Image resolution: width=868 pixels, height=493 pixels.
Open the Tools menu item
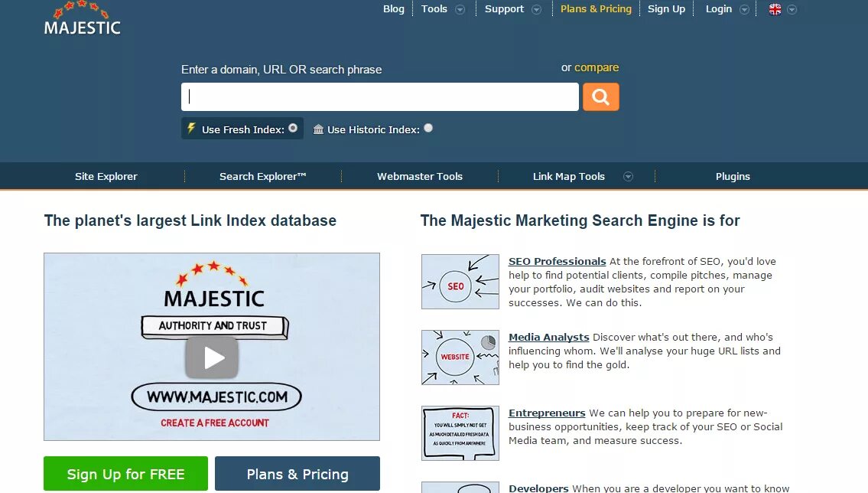tap(434, 9)
